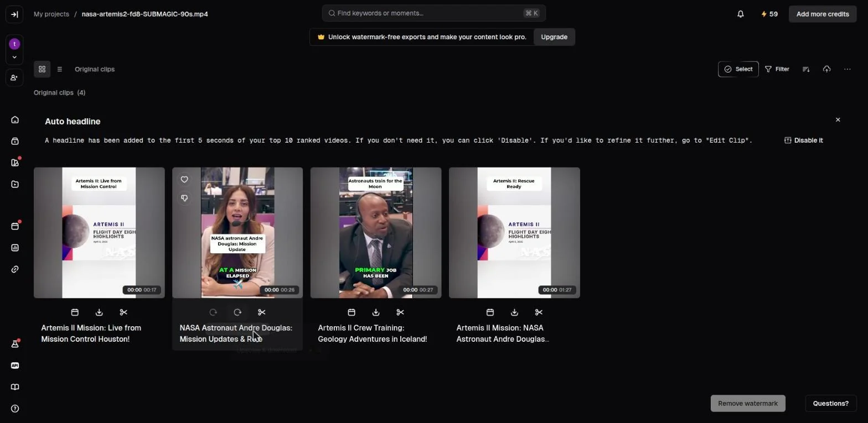Click Add more credits
Screen dimensions: 868x423
coord(823,14)
